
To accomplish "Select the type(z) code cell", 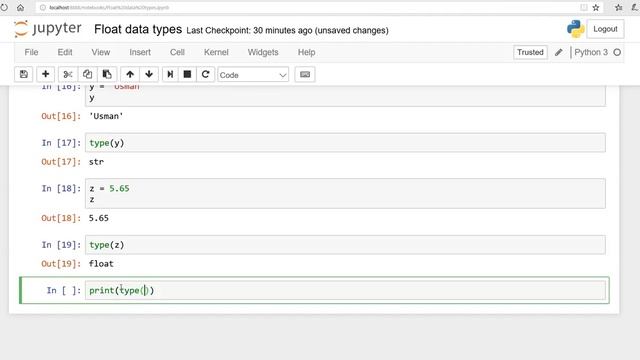I will (345, 245).
